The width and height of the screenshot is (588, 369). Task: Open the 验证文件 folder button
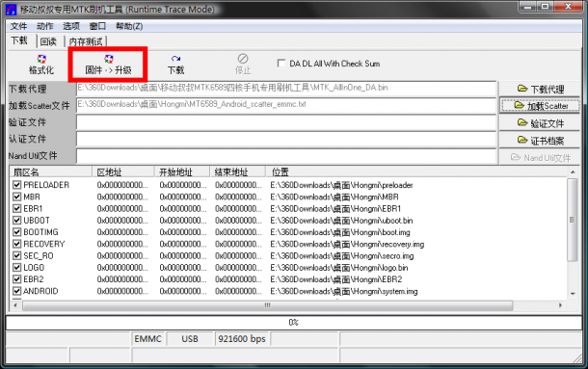[x=540, y=123]
